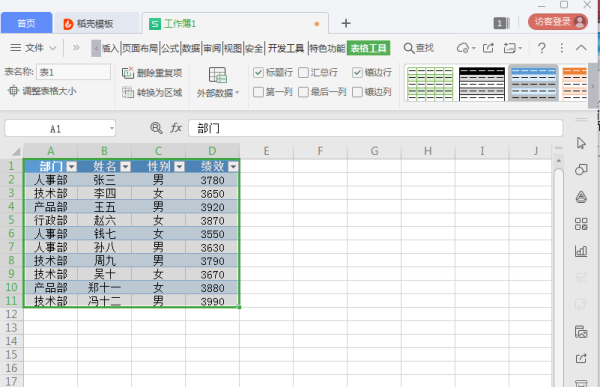Viewport: 600px width, 387px height.
Task: Click the fx insert function icon
Action: pyautogui.click(x=176, y=128)
